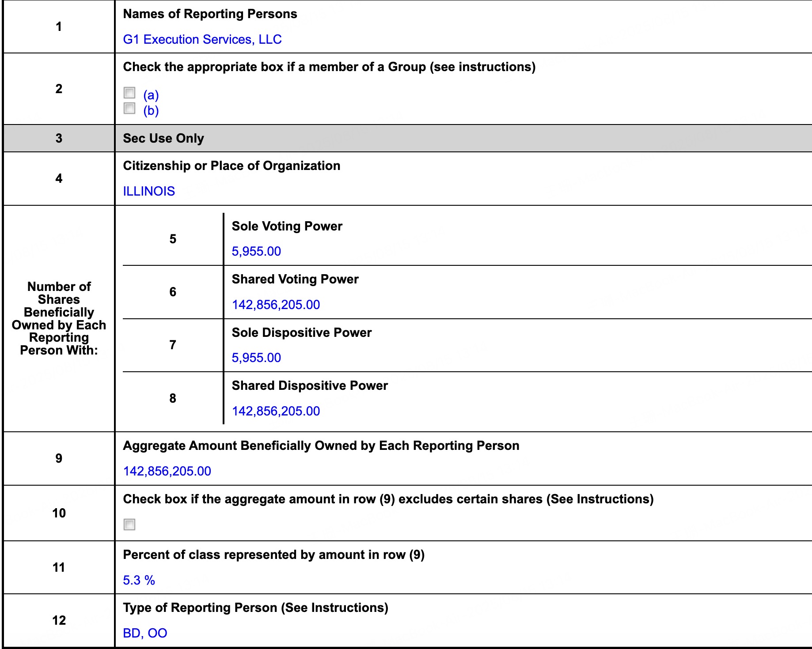This screenshot has height=649, width=812.
Task: Click the Check the appropriate box heading in row 2
Action: click(329, 67)
